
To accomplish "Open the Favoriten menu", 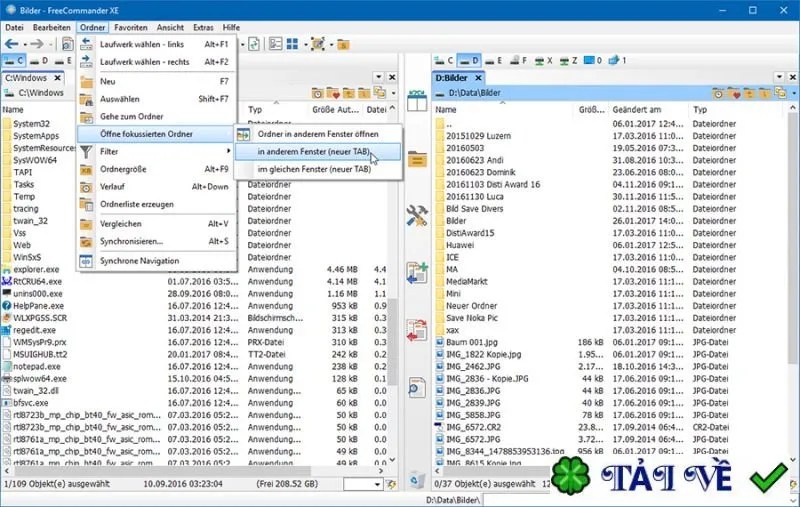I will pos(131,28).
